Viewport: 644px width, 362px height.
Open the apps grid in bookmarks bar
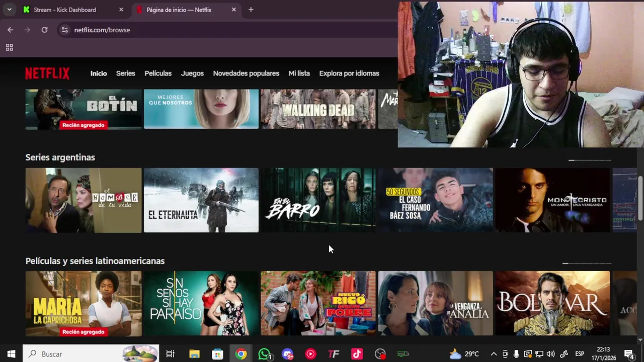click(9, 47)
